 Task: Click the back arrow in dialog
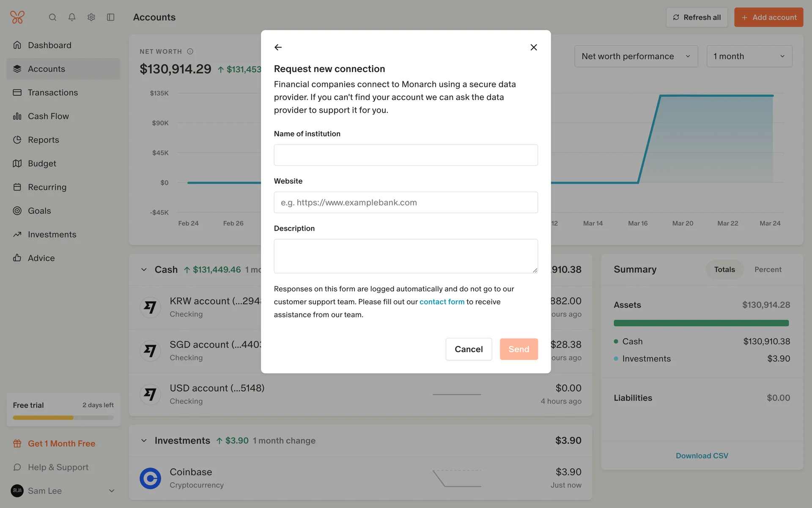(278, 47)
